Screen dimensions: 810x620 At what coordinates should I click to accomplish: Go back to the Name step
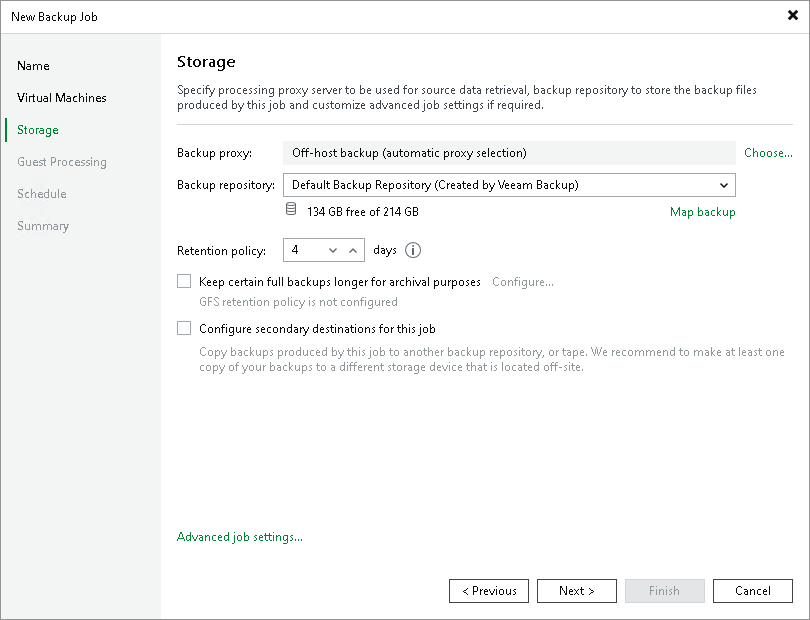[x=33, y=65]
